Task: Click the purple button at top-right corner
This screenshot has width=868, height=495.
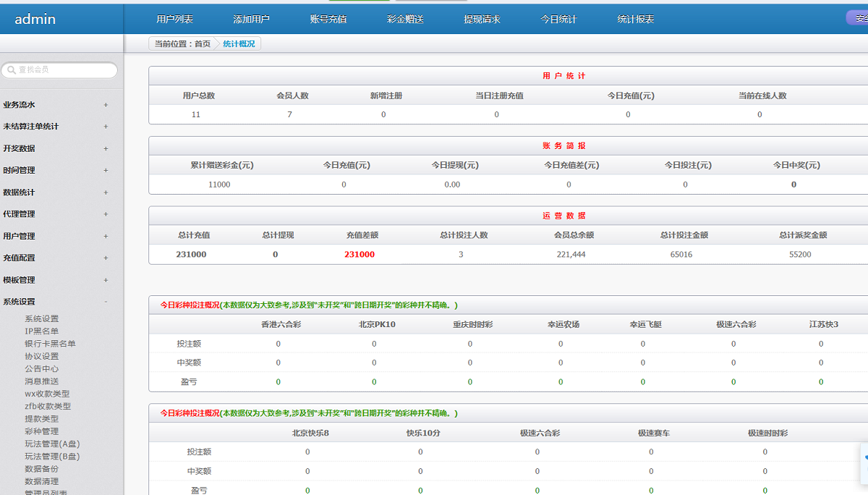Action: pyautogui.click(x=857, y=18)
